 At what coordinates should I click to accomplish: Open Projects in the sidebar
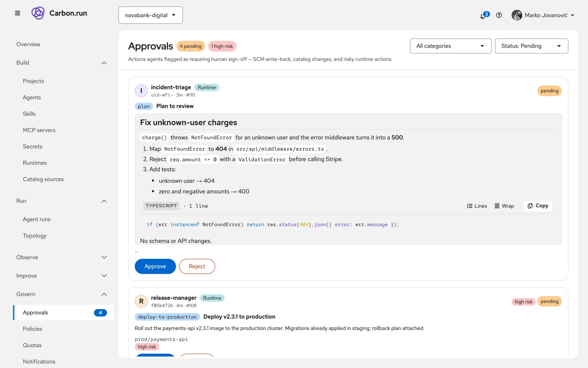33,81
